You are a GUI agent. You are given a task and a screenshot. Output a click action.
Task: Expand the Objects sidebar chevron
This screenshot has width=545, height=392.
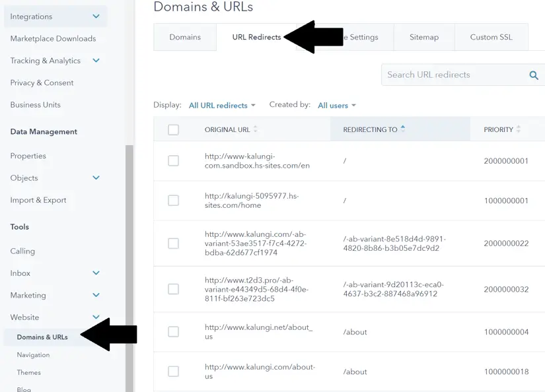pyautogui.click(x=96, y=178)
